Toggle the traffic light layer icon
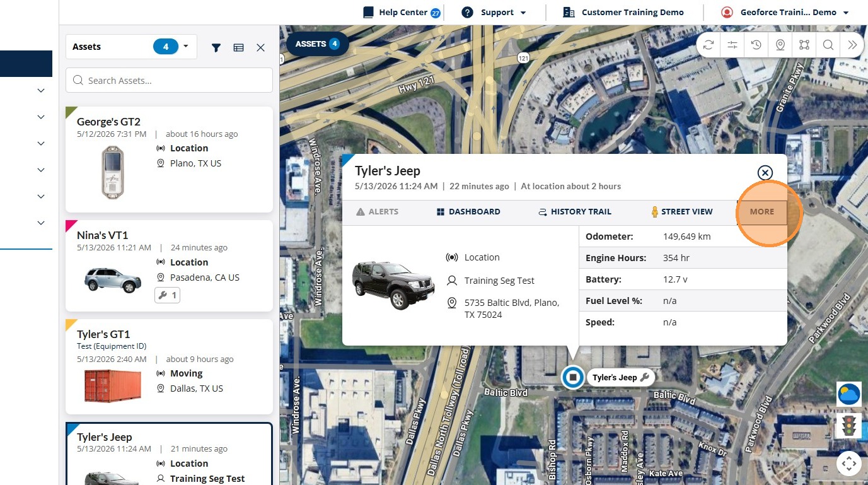 848,425
